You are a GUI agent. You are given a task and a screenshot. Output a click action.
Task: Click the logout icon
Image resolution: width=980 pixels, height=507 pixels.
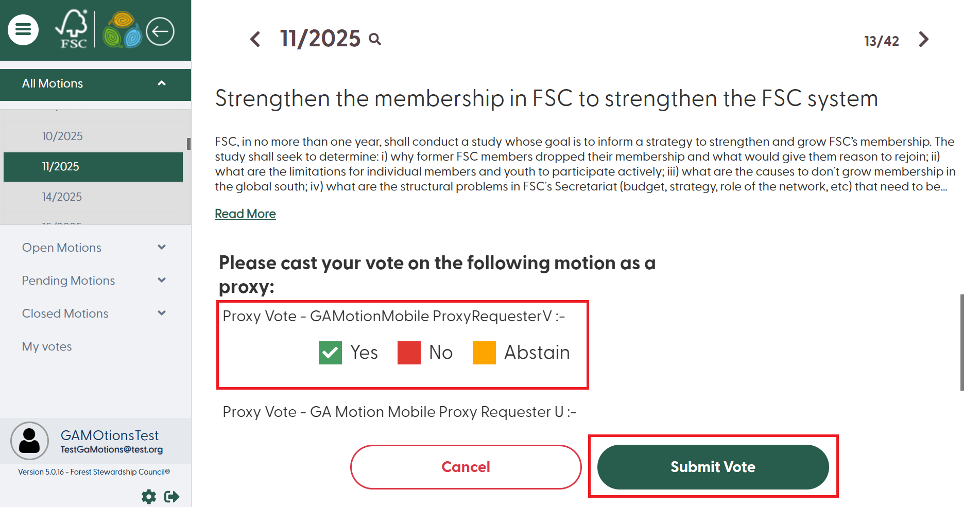pyautogui.click(x=171, y=497)
